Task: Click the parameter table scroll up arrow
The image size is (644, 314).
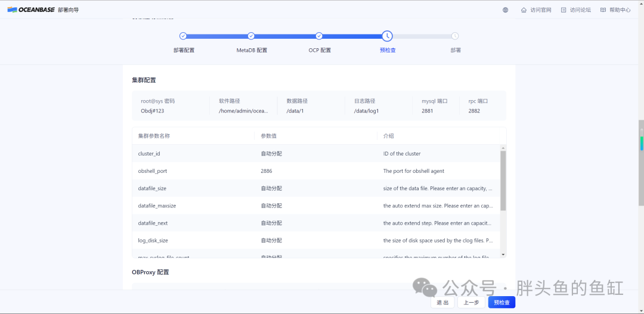Action: 503,148
